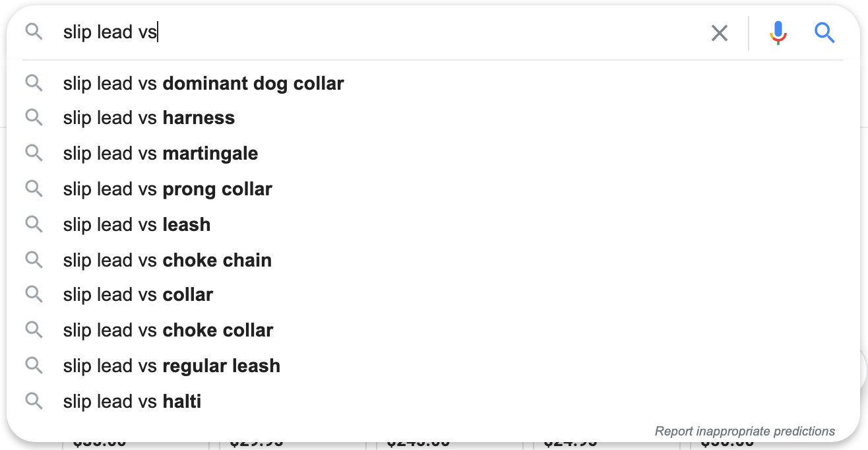Click the gray magnifier inside search field
The image size is (868, 450).
34,31
